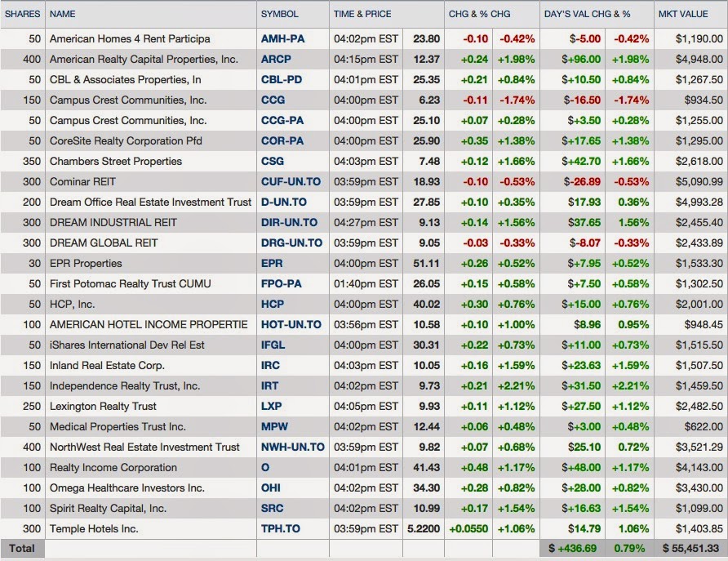The width and height of the screenshot is (728, 561).
Task: Click the CCG ticker symbol
Action: coord(273,100)
